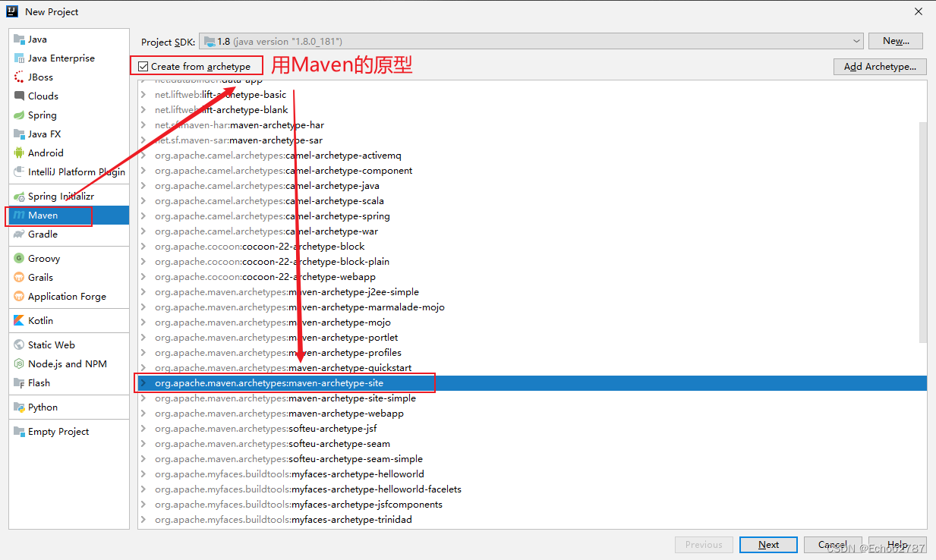
Task: Expand the maven-archetype-site node
Action: (143, 383)
